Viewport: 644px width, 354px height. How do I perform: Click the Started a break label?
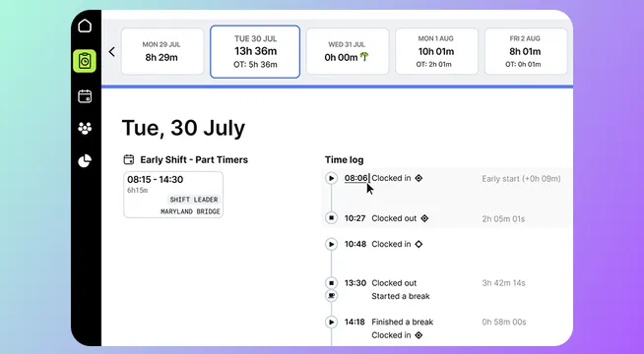(401, 296)
